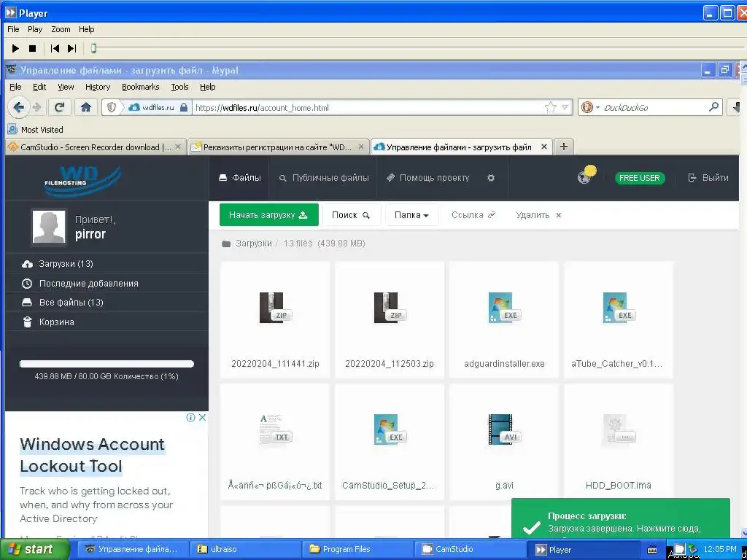Viewport: 747px width, 560px height.
Task: Open Помощь проекту page
Action: pos(427,178)
